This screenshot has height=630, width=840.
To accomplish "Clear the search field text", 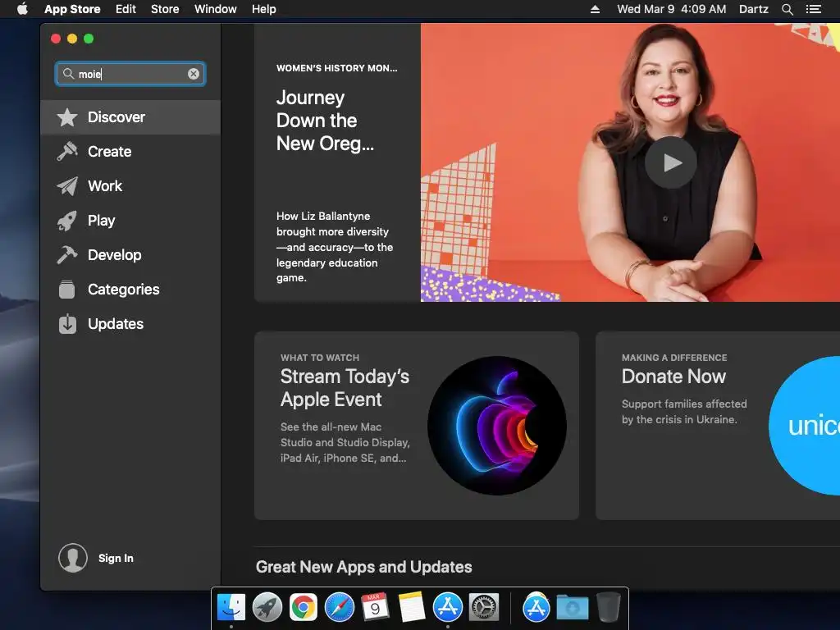I will [194, 74].
